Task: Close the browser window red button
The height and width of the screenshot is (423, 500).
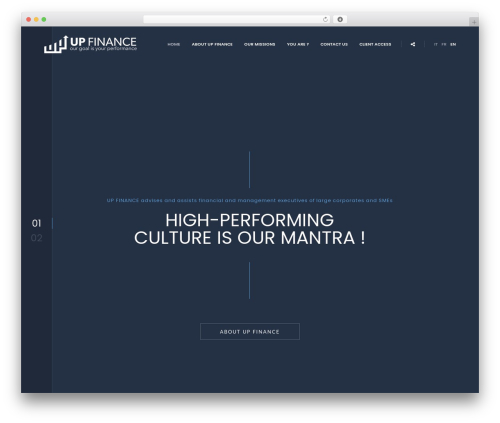Action: tap(29, 19)
